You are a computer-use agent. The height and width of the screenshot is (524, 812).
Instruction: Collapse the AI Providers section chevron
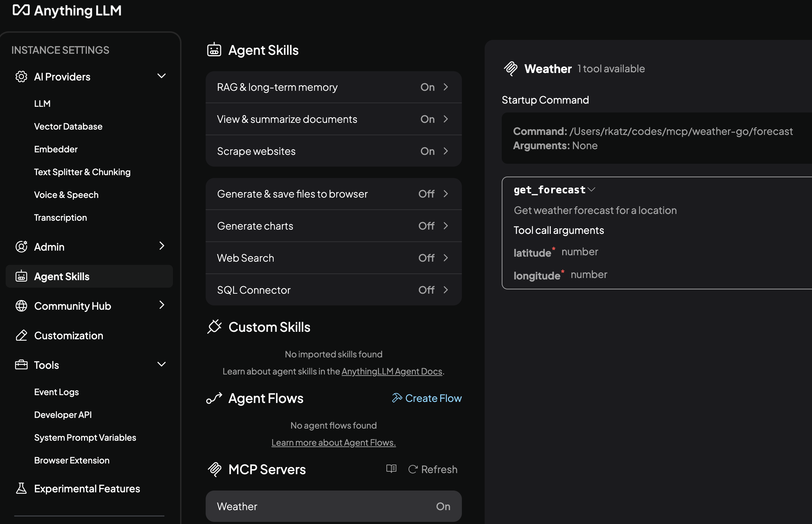pos(162,76)
